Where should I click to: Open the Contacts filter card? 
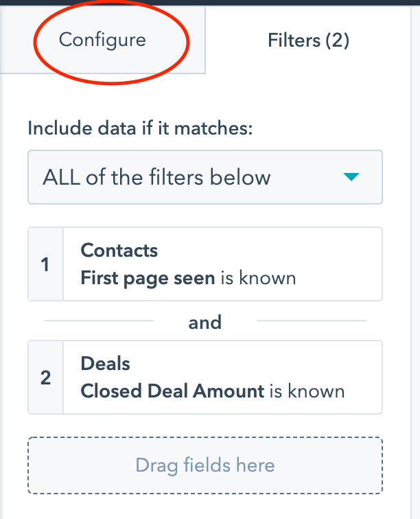tap(222, 264)
